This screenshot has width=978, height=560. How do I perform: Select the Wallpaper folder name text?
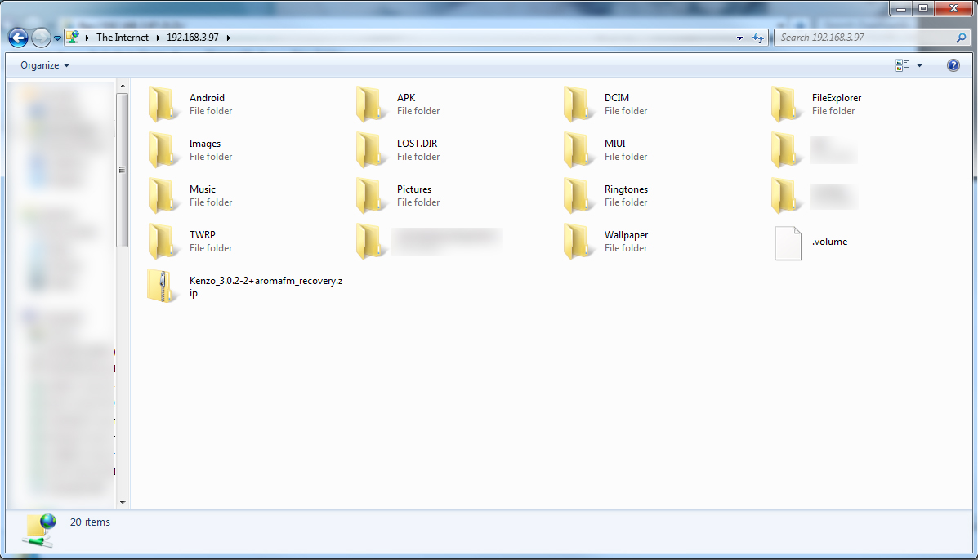pos(626,235)
